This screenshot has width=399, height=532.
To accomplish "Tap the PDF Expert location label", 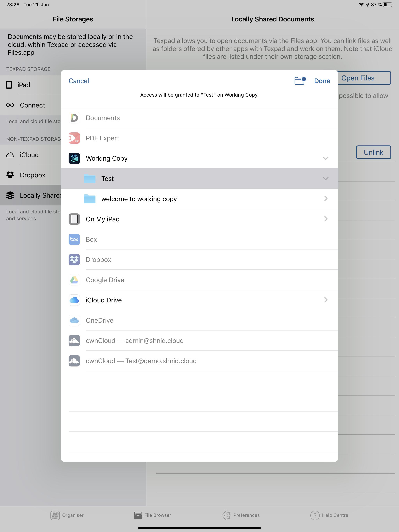I will 102,138.
